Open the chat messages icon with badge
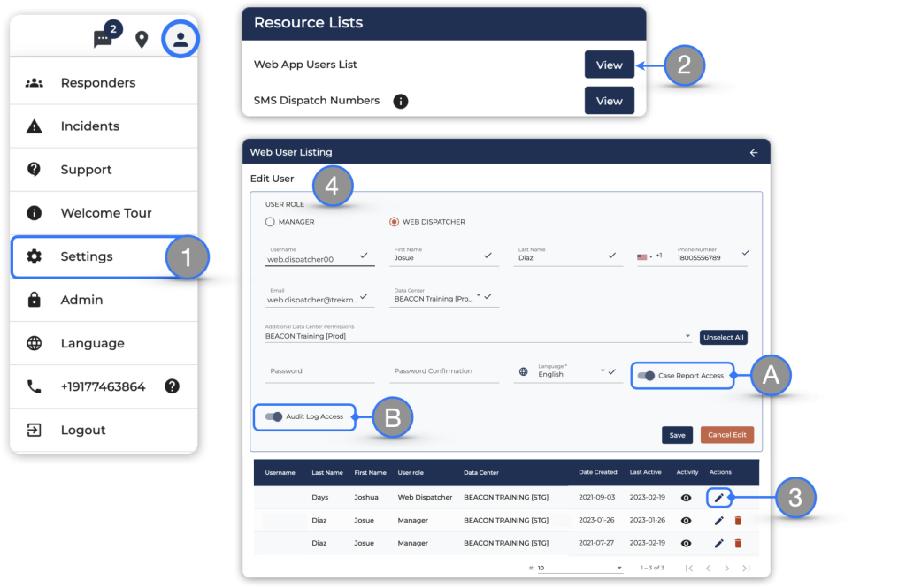Screen dimensions: 906x588 point(104,39)
